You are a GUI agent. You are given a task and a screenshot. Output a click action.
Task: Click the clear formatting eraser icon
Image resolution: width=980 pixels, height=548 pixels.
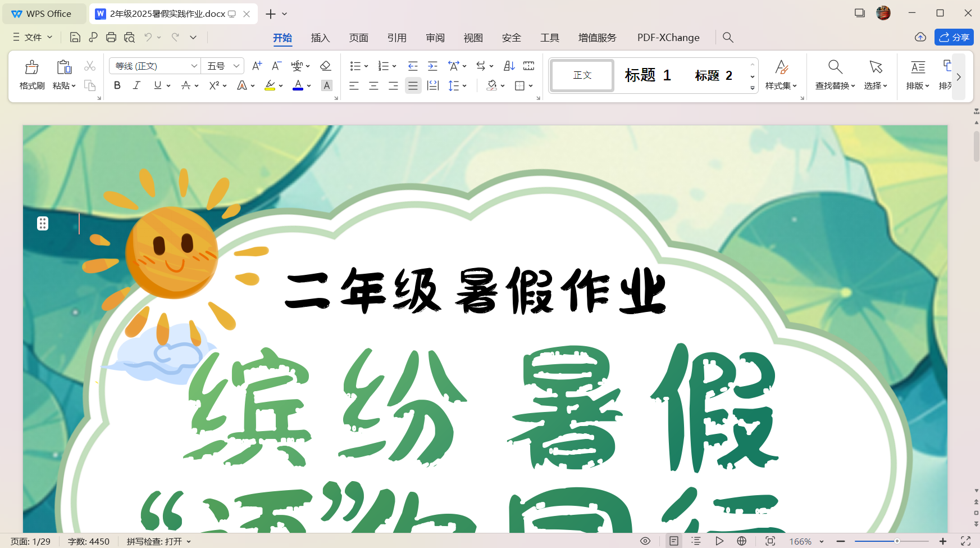[325, 66]
